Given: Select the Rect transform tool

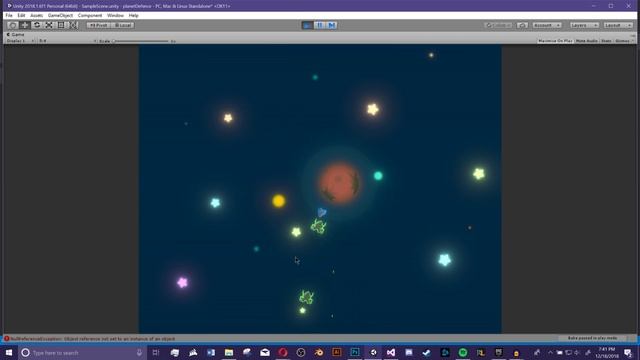Looking at the screenshot, I should pos(61,25).
